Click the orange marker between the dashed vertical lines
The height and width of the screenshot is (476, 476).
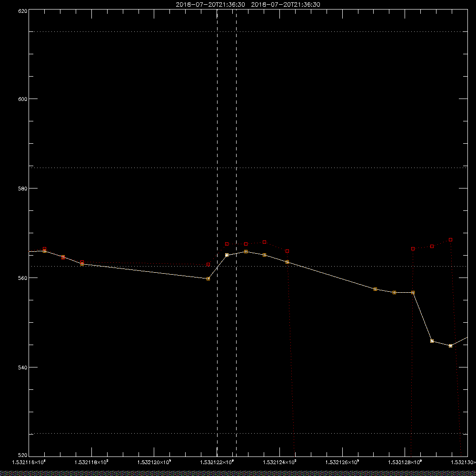pos(227,255)
